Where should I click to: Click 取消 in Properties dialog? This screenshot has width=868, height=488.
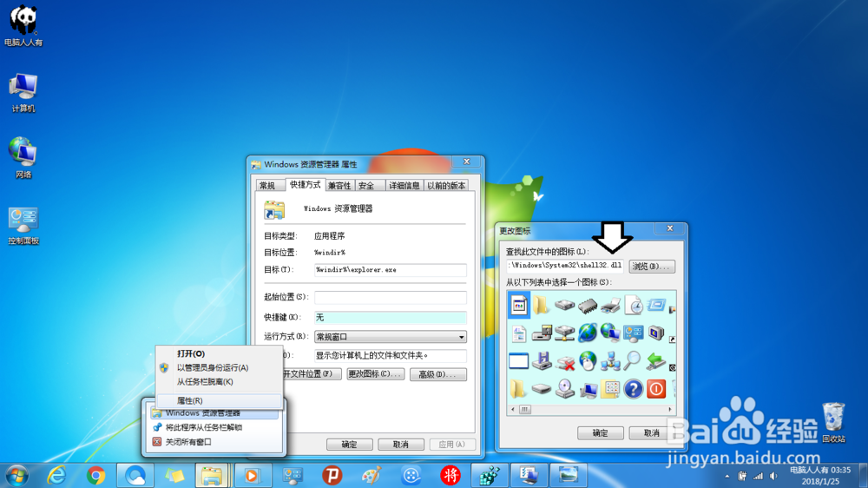(401, 445)
